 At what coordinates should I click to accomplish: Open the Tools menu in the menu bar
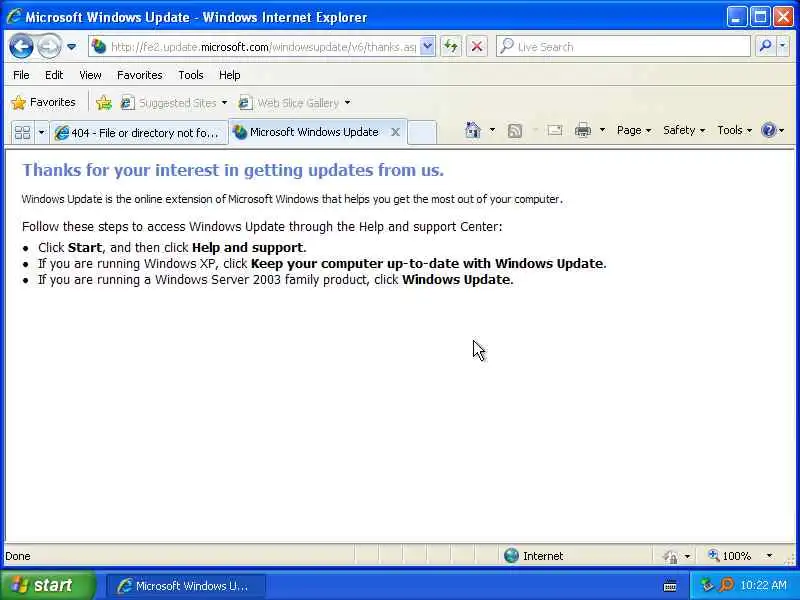pyautogui.click(x=191, y=75)
